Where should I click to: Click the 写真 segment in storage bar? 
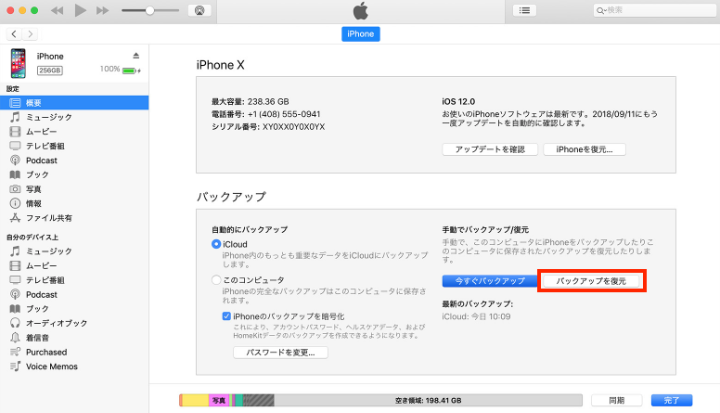(219, 400)
